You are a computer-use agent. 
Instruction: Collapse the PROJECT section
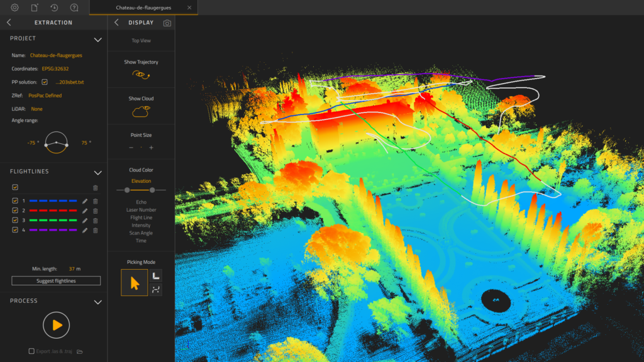97,39
